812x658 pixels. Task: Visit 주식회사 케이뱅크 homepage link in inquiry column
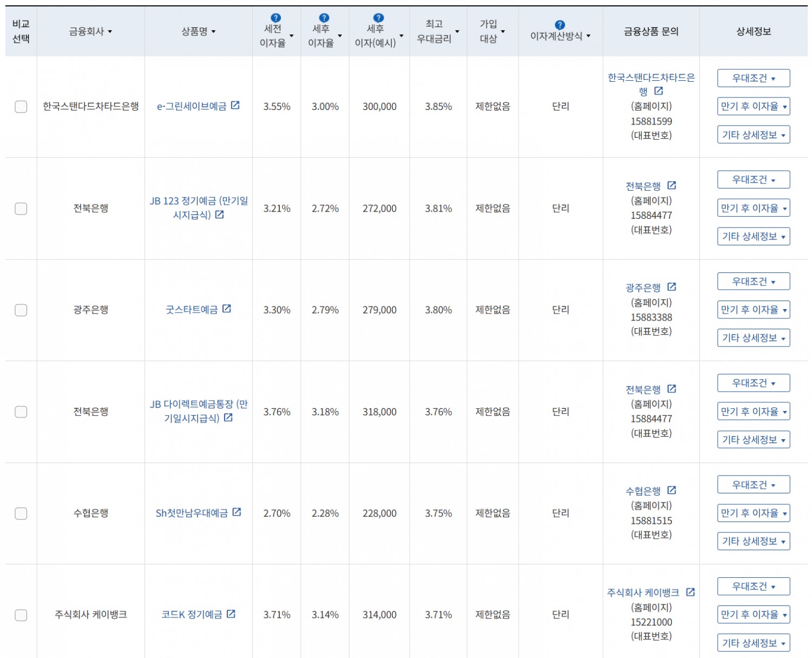coord(643,593)
